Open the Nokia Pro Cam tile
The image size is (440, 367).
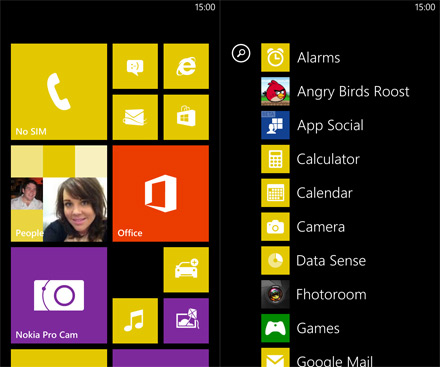click(59, 295)
